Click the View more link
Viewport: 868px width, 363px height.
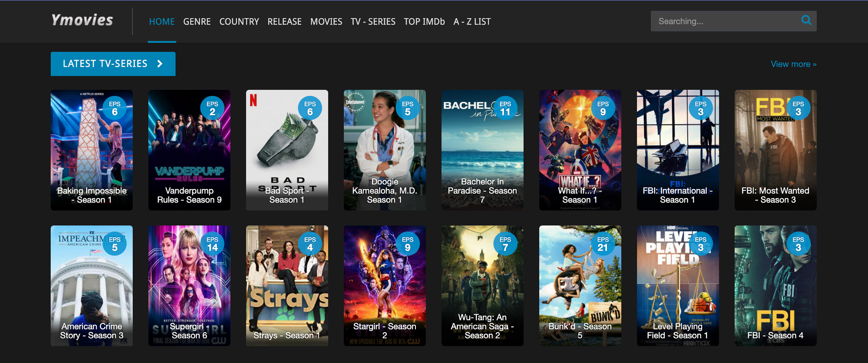click(x=793, y=64)
